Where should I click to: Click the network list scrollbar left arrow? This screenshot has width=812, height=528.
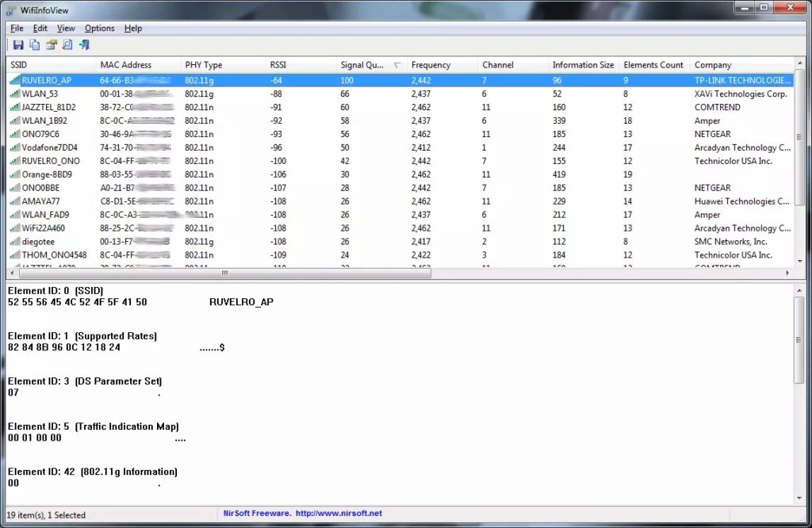(x=13, y=273)
